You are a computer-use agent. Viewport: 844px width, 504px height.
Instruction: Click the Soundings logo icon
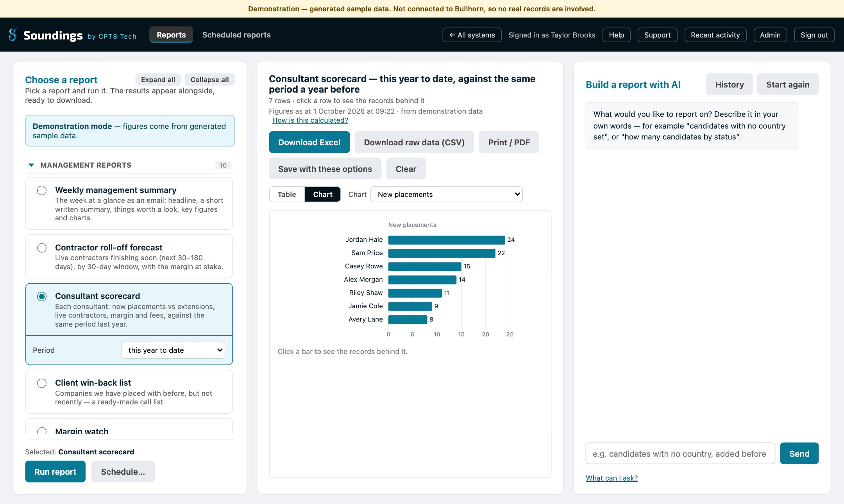coord(13,35)
